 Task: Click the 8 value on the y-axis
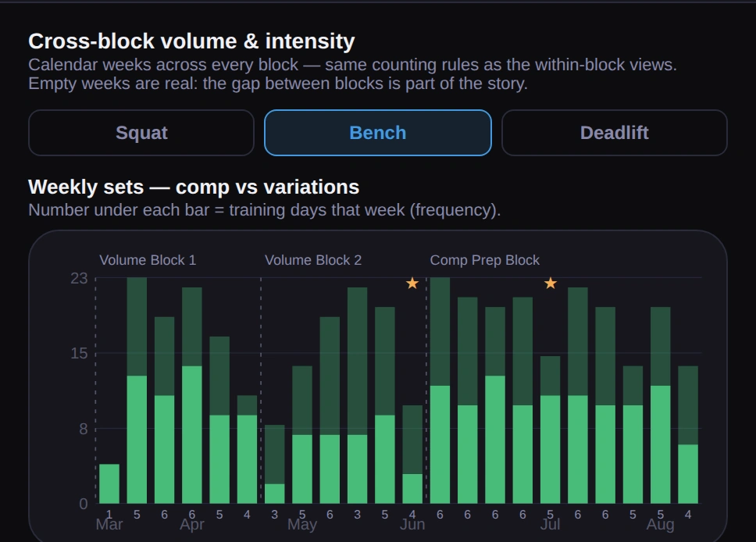[84, 429]
